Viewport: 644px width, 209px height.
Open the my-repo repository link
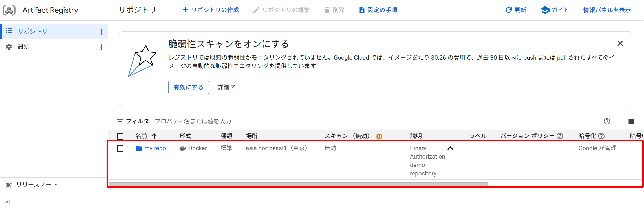(x=155, y=148)
